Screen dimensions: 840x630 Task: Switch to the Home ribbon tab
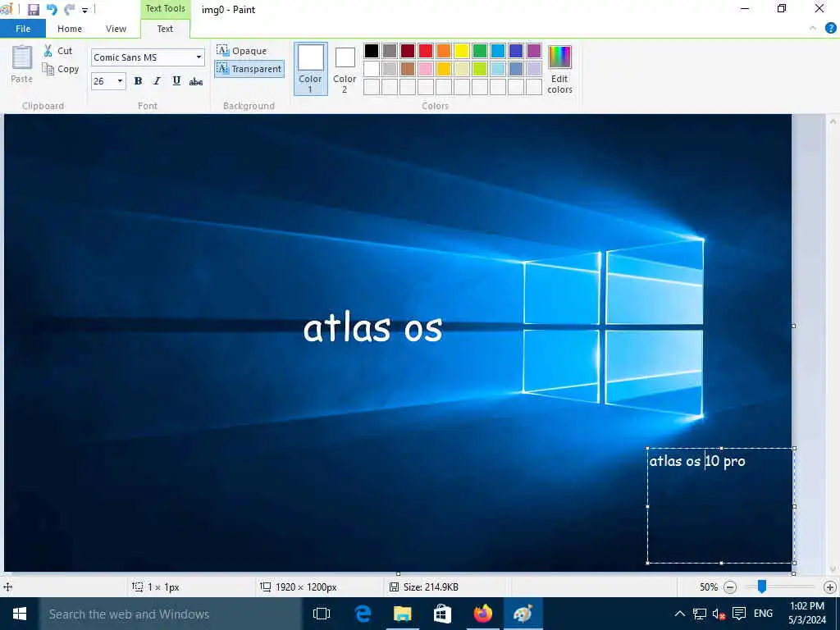point(70,29)
